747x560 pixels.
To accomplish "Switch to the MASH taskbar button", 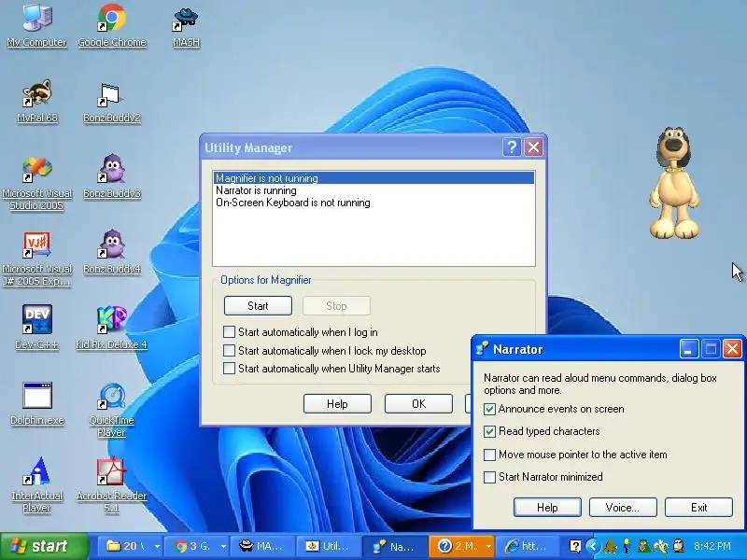I will coord(262,546).
